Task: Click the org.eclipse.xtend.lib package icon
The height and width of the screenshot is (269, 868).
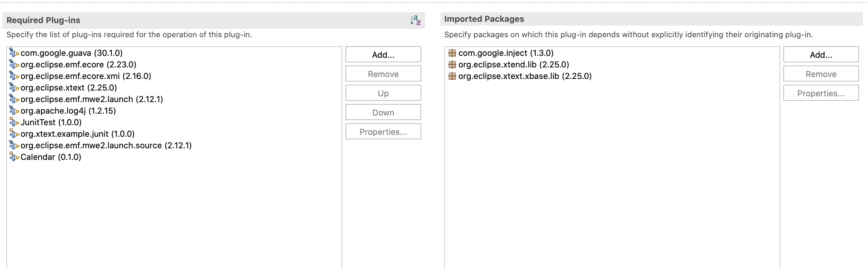Action: (x=452, y=64)
